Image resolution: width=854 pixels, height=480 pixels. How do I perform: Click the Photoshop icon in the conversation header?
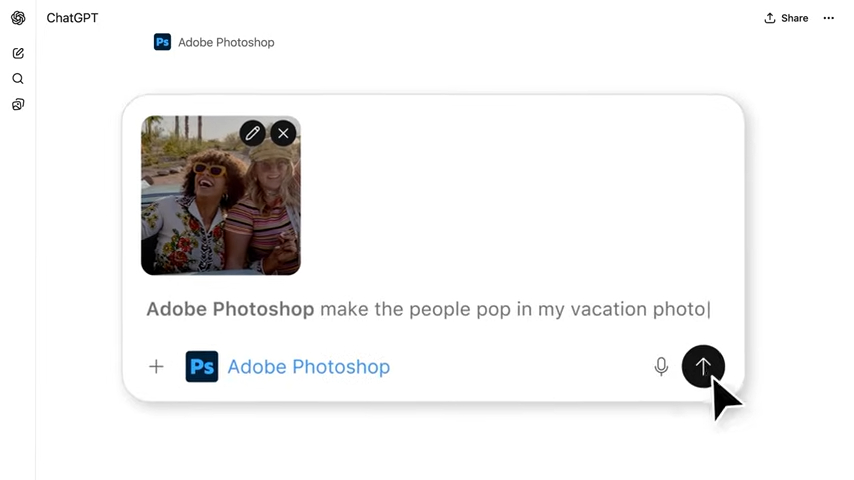point(162,42)
